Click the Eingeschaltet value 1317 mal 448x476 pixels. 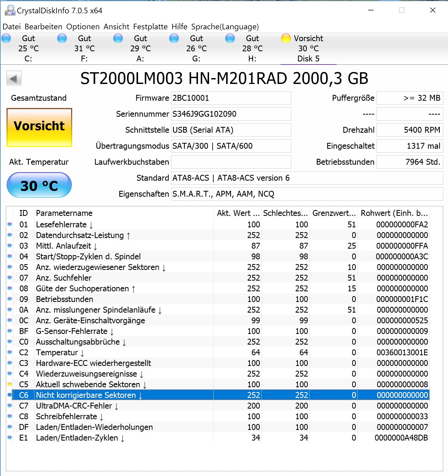point(410,146)
